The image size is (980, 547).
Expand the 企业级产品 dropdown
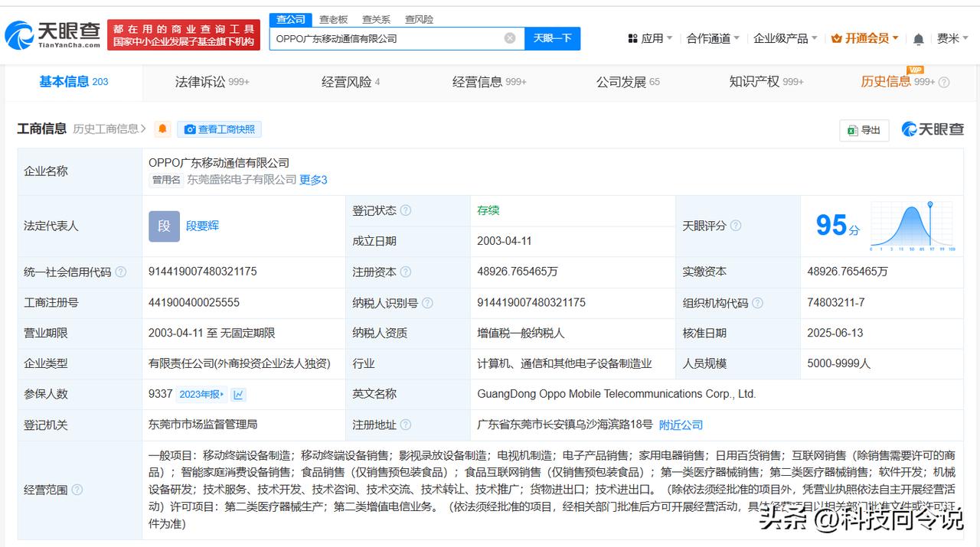(786, 38)
